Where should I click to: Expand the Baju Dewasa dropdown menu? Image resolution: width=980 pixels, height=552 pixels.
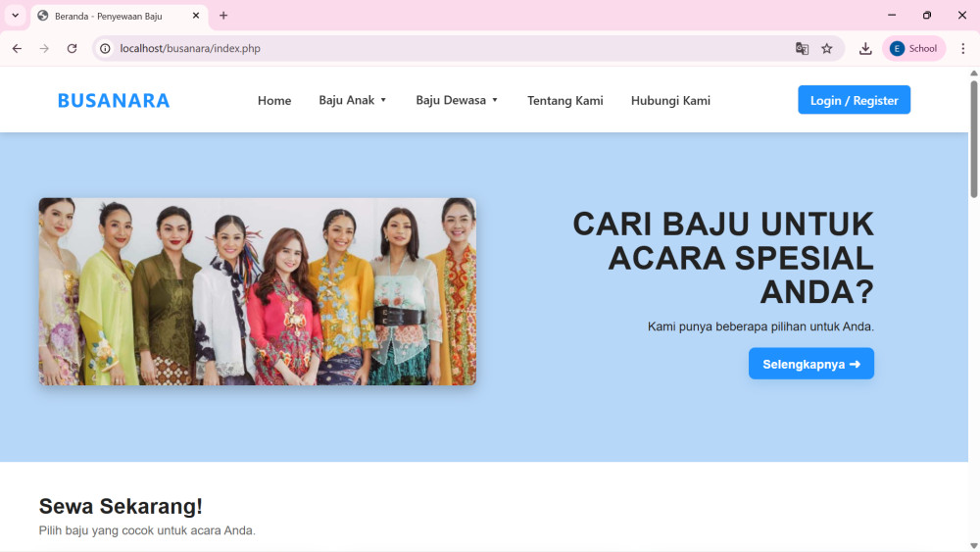tap(457, 100)
